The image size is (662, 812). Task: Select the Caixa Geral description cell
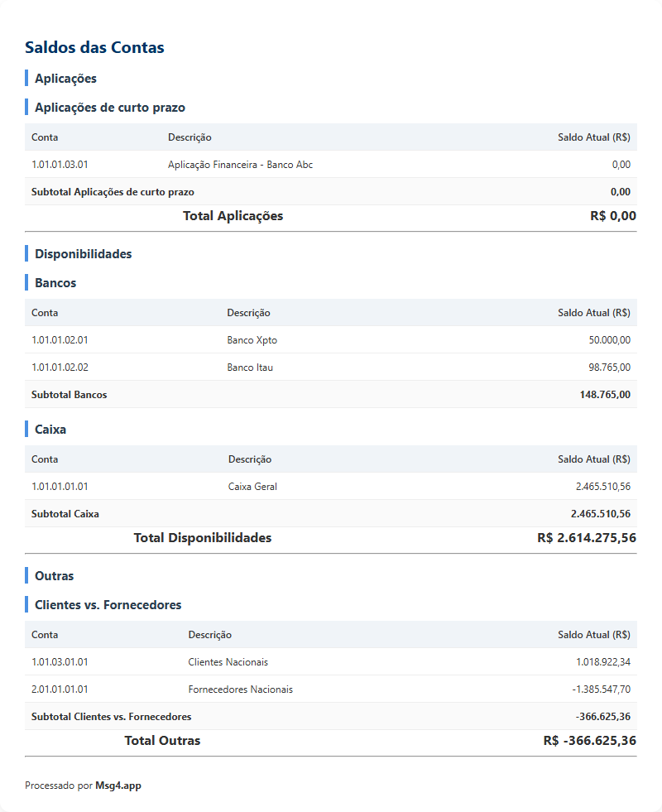252,487
